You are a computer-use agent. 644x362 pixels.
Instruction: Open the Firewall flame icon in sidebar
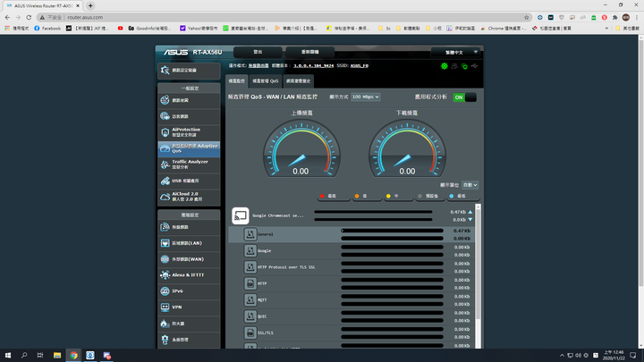click(x=165, y=324)
